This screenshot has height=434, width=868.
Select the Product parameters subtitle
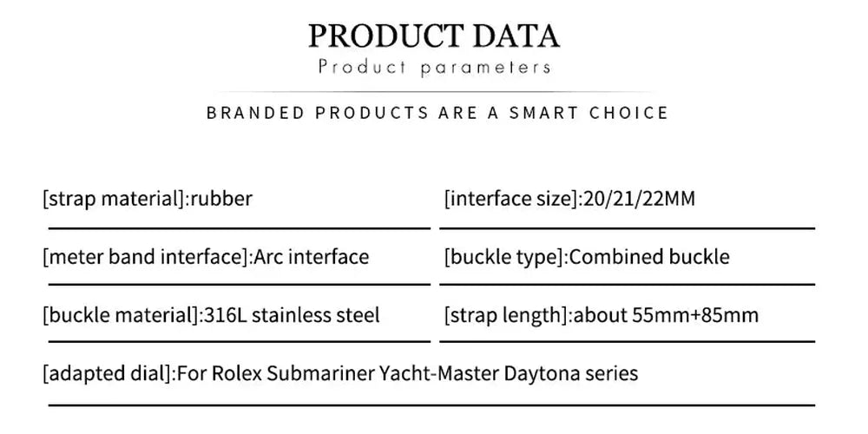point(434,67)
